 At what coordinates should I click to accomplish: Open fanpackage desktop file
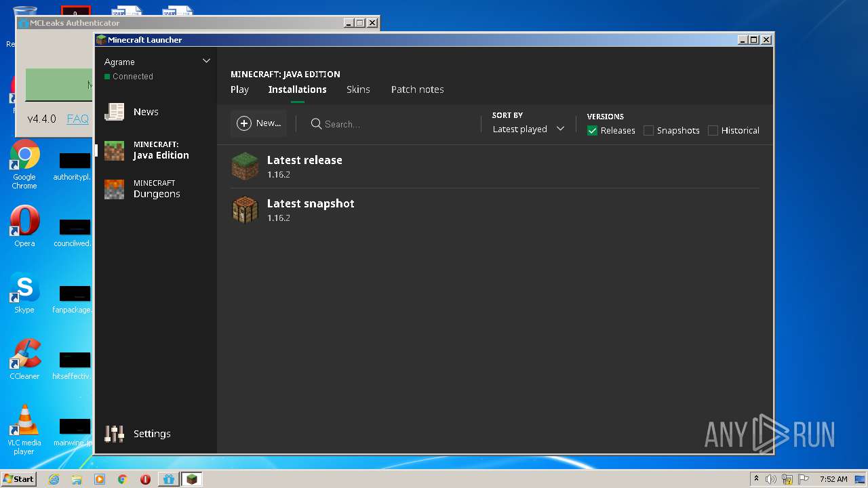coord(72,298)
